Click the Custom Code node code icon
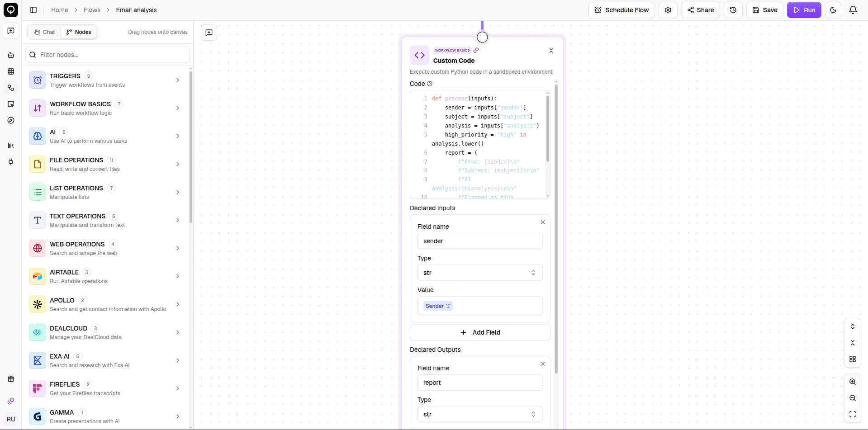Viewport: 868px width, 430px height. pos(419,55)
